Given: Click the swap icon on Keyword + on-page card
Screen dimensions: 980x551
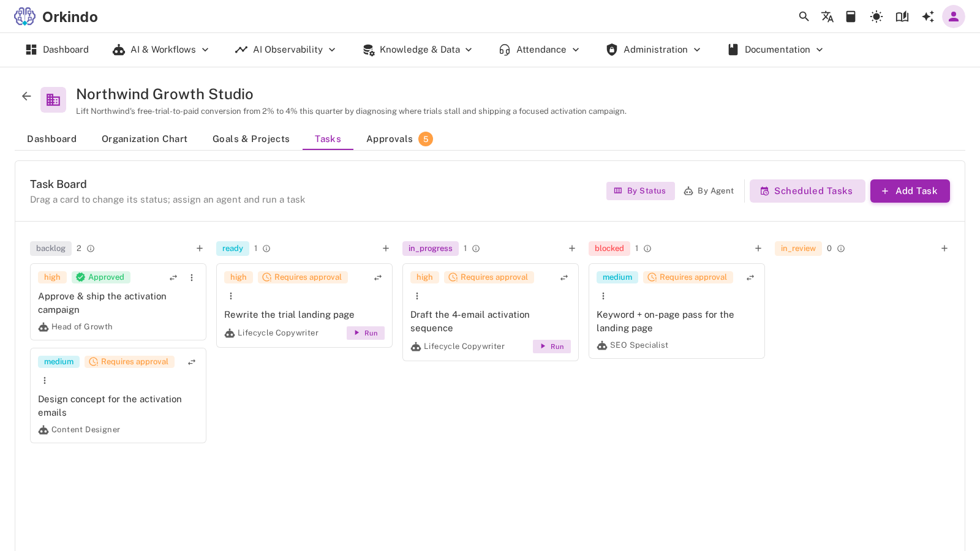Looking at the screenshot, I should 750,278.
